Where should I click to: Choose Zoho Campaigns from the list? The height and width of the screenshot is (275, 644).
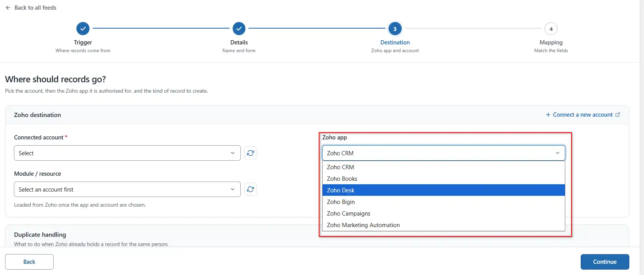tap(444, 213)
